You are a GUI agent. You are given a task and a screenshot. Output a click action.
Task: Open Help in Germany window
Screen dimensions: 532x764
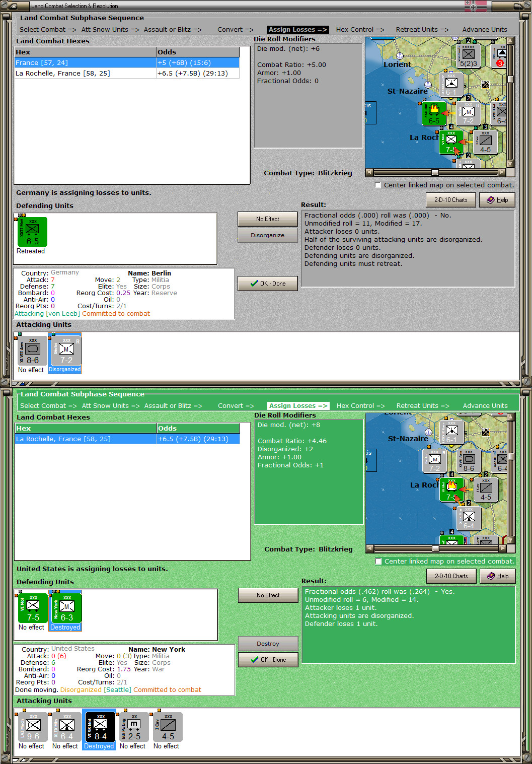point(497,200)
